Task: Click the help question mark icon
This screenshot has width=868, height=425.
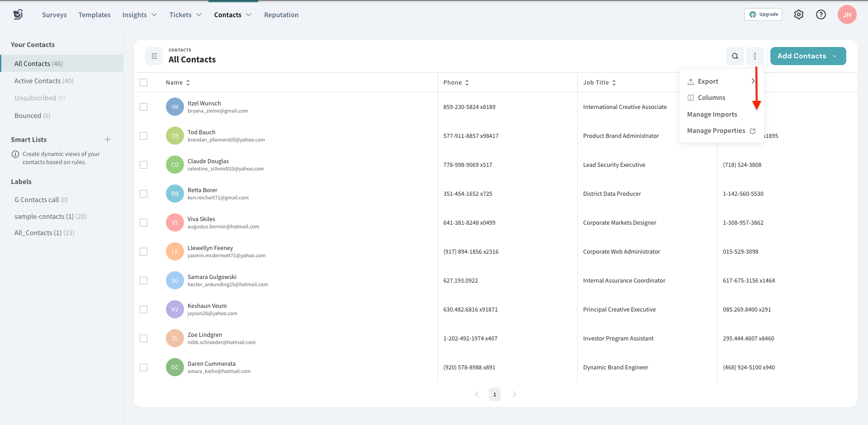Action: 821,14
